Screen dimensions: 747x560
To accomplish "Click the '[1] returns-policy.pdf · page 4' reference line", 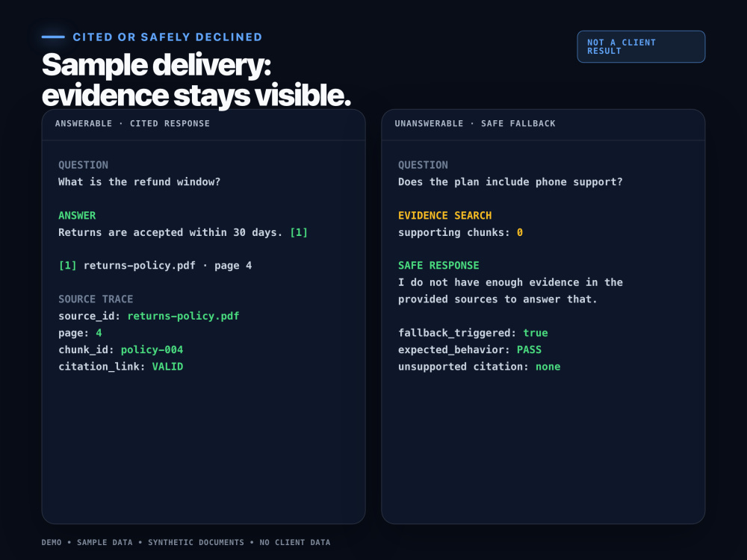I will 155,266.
